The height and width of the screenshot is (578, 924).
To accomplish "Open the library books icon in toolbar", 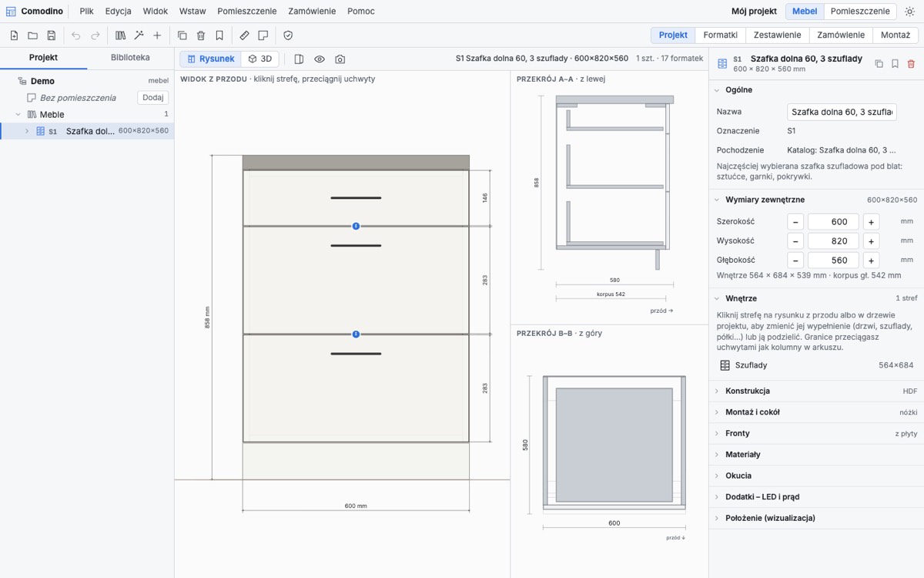I will click(x=120, y=35).
